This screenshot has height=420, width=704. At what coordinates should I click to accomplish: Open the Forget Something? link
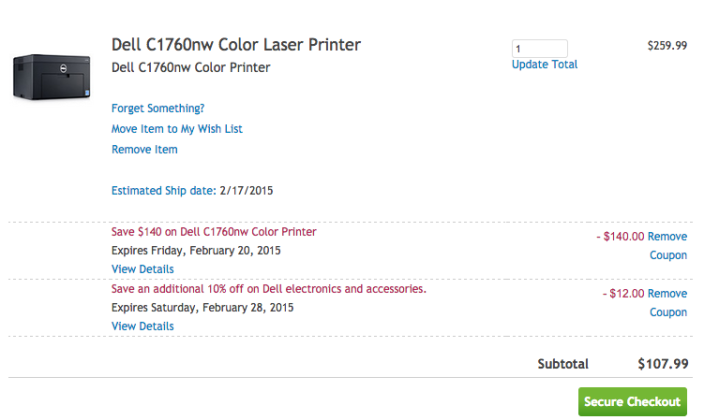[x=158, y=108]
